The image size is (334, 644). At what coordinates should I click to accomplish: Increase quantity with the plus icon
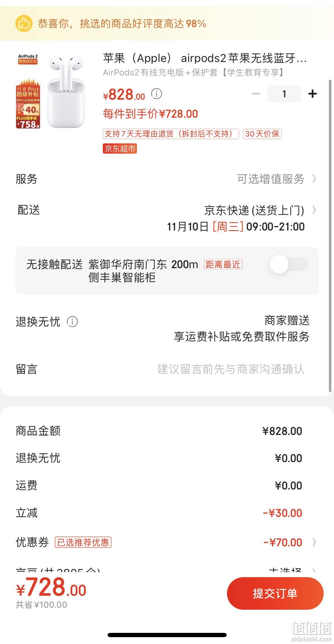click(313, 94)
